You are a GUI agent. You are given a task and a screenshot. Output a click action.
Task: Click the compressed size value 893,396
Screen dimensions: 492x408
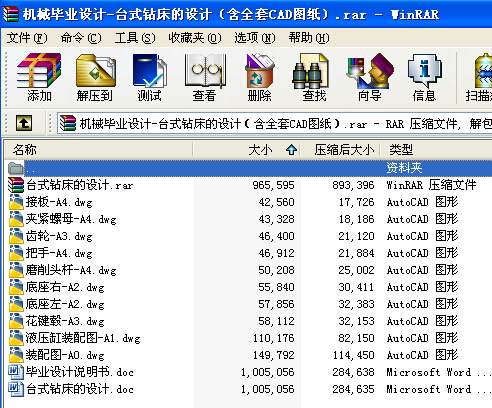(x=353, y=185)
